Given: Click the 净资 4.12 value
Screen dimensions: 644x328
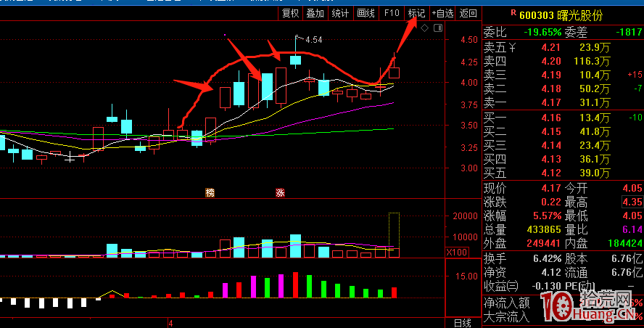Looking at the screenshot, I should pos(550,273).
